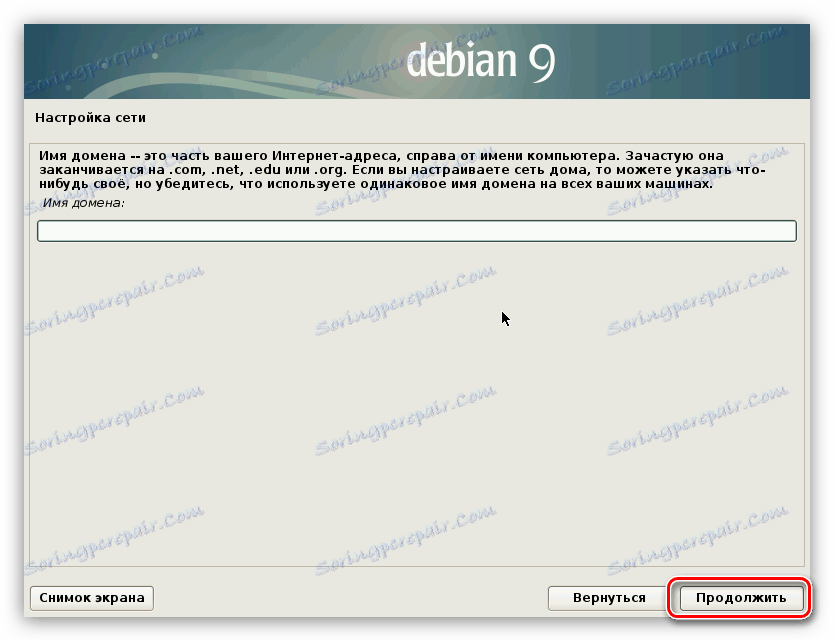Image resolution: width=834 pixels, height=641 pixels.
Task: Focus the Имя домена input field
Action: [416, 231]
